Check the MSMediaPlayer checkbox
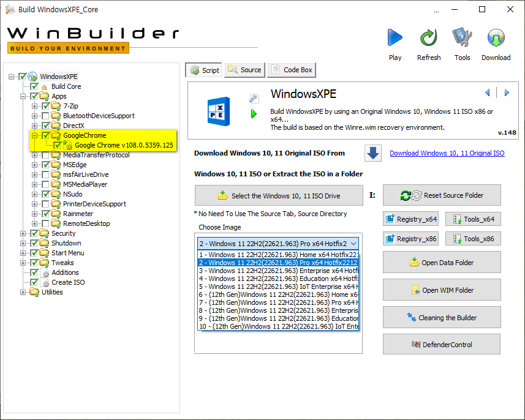 [x=45, y=184]
